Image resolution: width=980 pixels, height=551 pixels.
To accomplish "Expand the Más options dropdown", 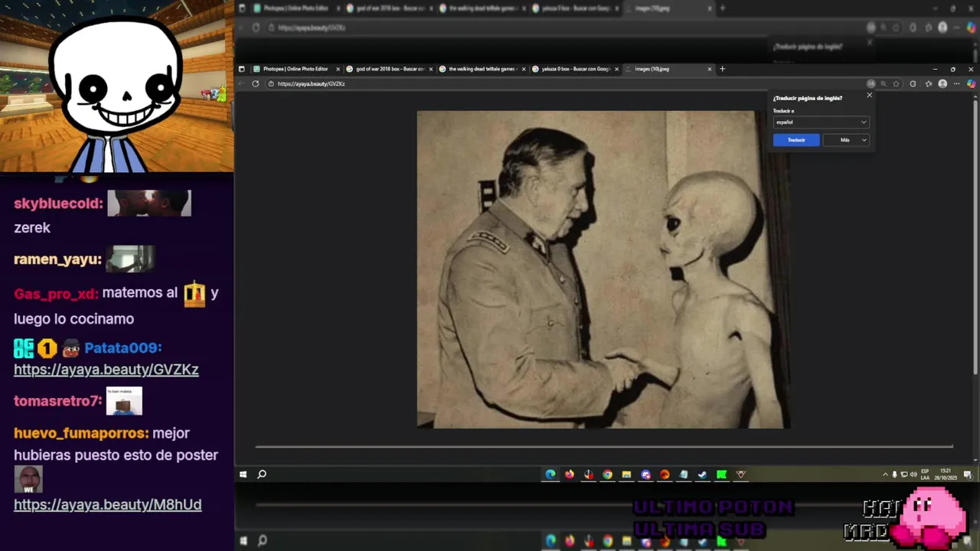I will [845, 140].
